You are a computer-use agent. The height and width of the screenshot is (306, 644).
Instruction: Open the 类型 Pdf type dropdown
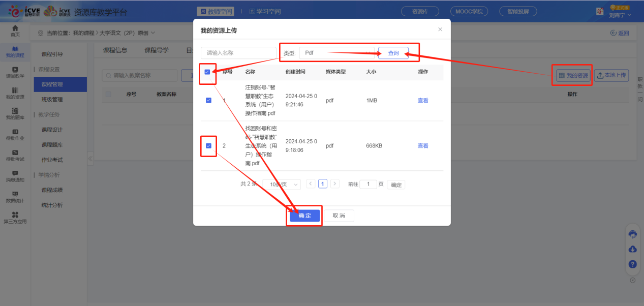(x=336, y=53)
